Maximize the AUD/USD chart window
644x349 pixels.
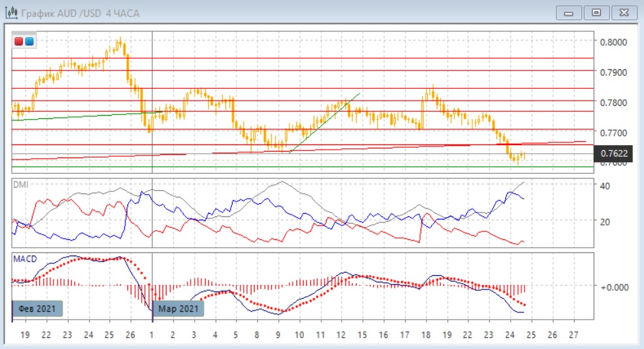tap(596, 12)
